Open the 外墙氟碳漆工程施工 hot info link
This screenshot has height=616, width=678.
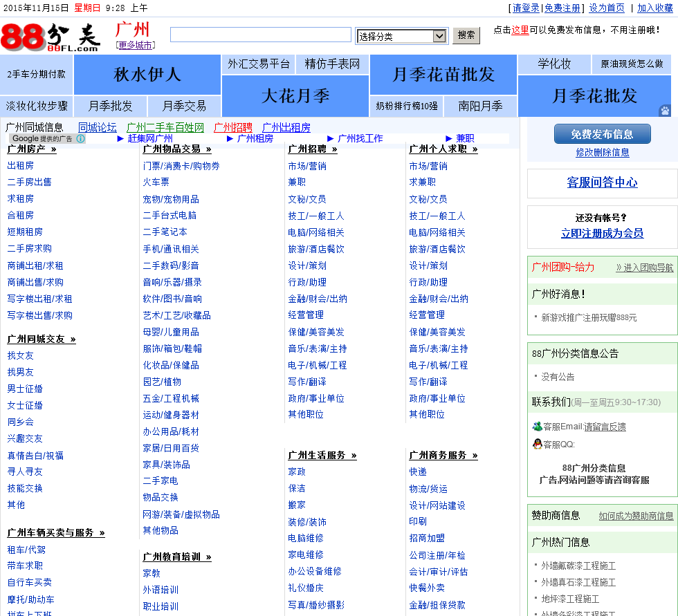tap(578, 566)
